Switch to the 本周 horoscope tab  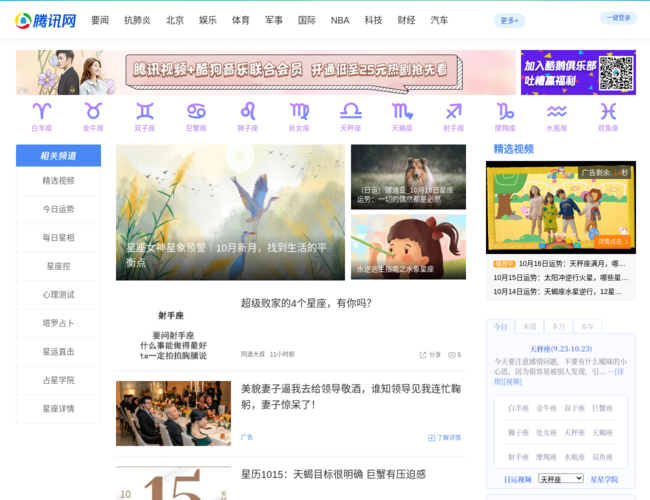tap(529, 327)
